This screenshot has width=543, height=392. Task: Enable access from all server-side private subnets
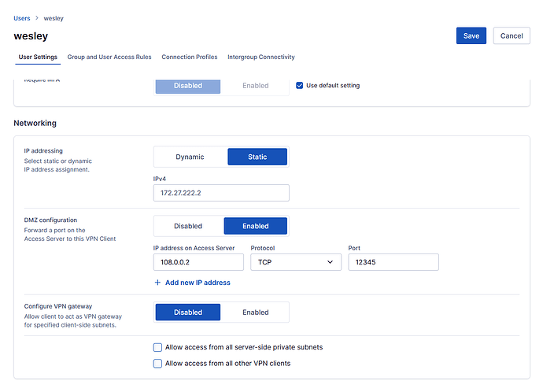158,347
